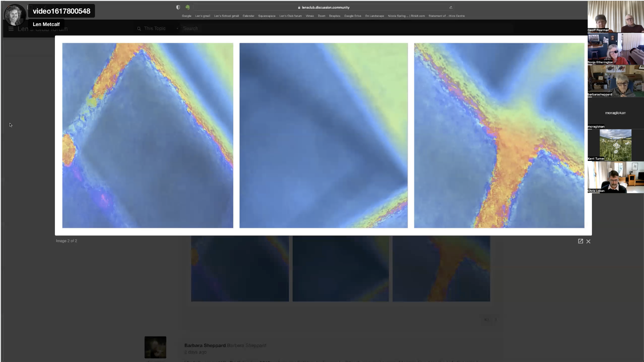Close the image lightbox

(x=588, y=241)
